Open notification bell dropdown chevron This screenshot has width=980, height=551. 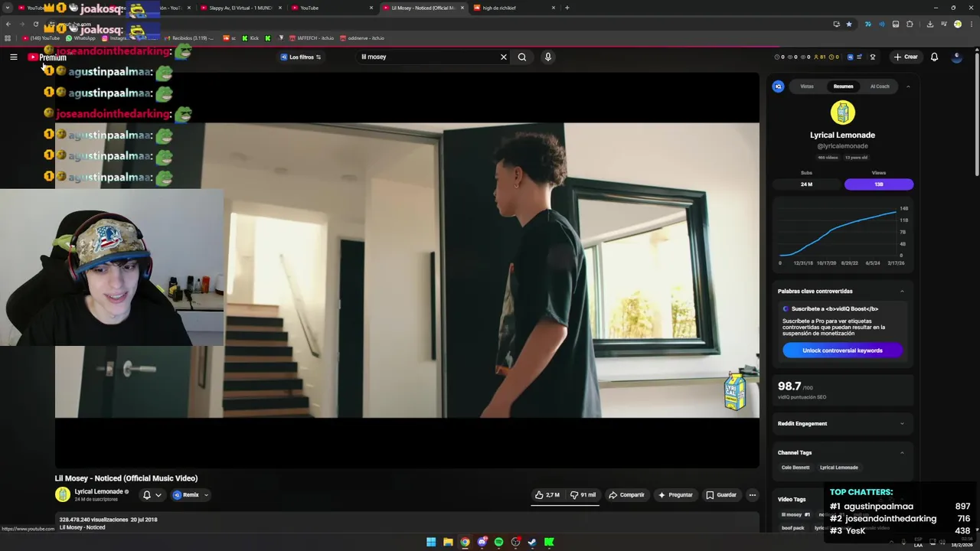[158, 495]
